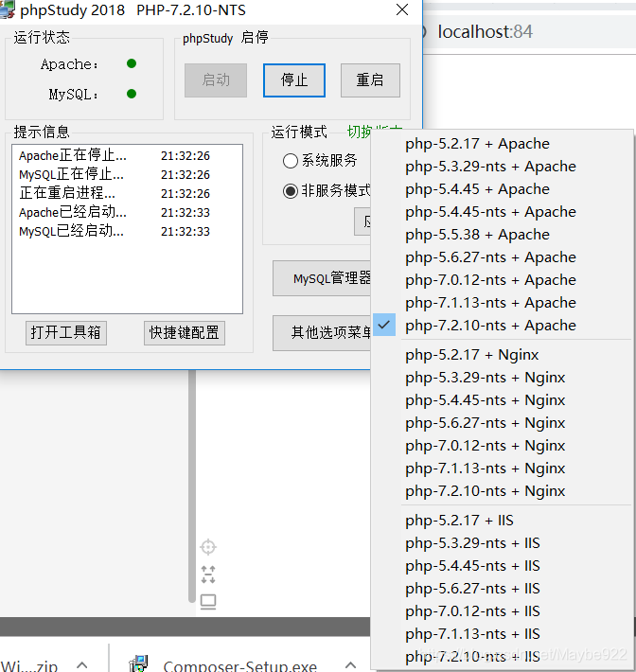
Task: Click the Composer-Setup.exe installer icon
Action: 138,663
